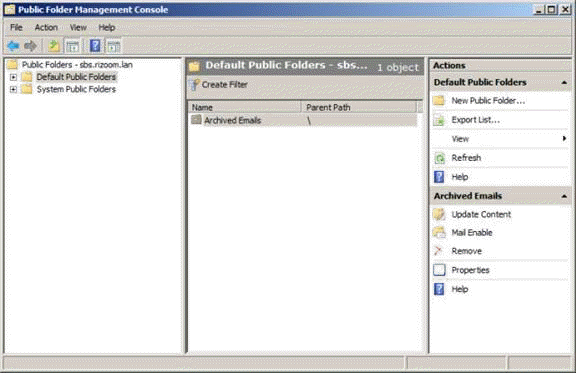Click the blue Help toolbar icon

[95, 46]
